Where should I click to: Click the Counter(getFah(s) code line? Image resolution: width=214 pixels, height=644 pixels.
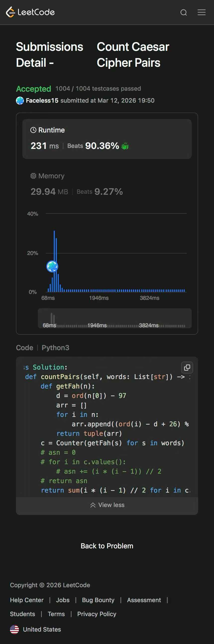pos(112,443)
